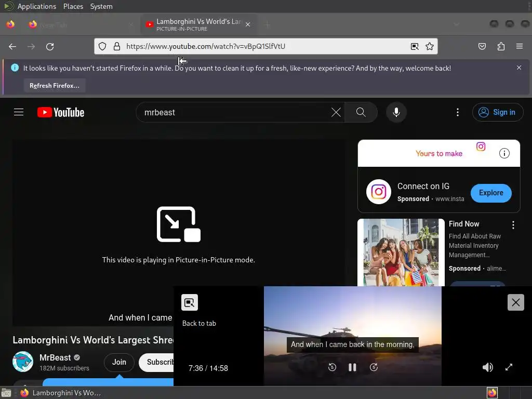Go back using browser back arrow
532x399 pixels.
coord(12,46)
